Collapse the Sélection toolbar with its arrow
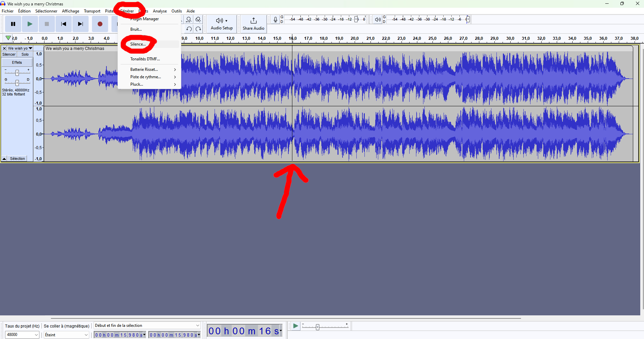 click(x=4, y=159)
